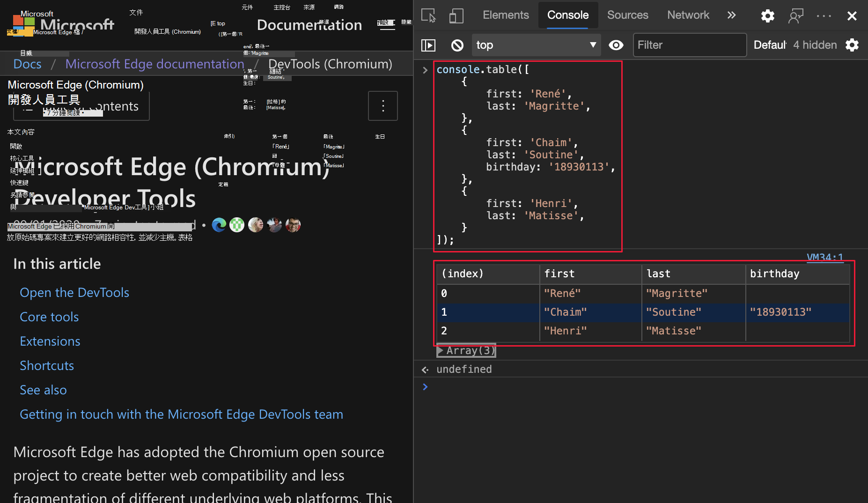Activate the inspect element picker icon
The image size is (868, 503).
tap(428, 15)
